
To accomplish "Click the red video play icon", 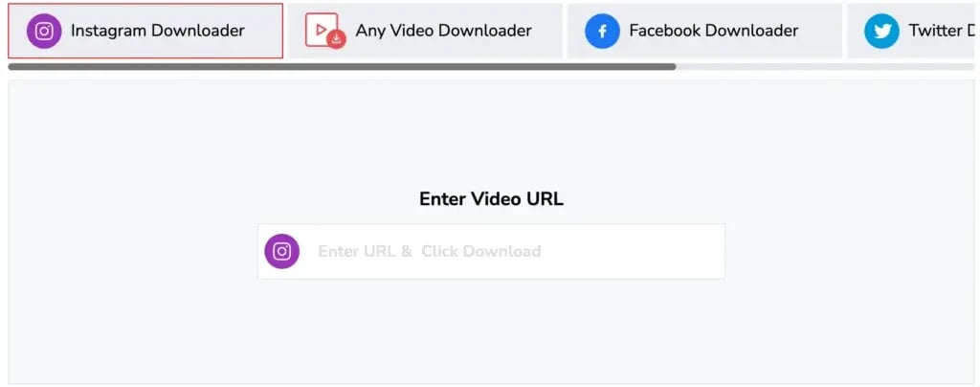I will (x=322, y=29).
